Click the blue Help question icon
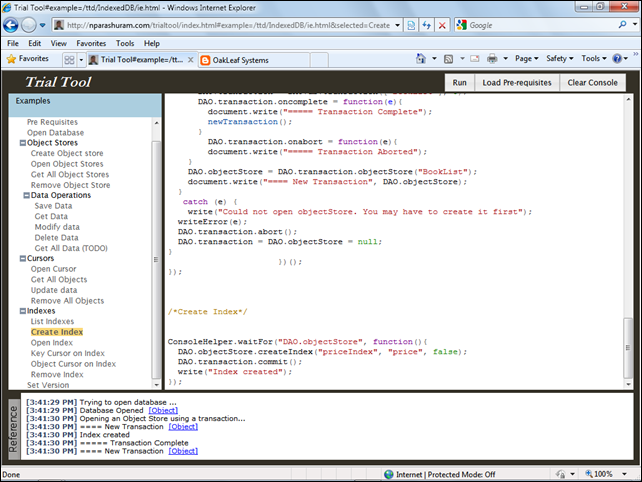This screenshot has height=482, width=642. [617, 59]
